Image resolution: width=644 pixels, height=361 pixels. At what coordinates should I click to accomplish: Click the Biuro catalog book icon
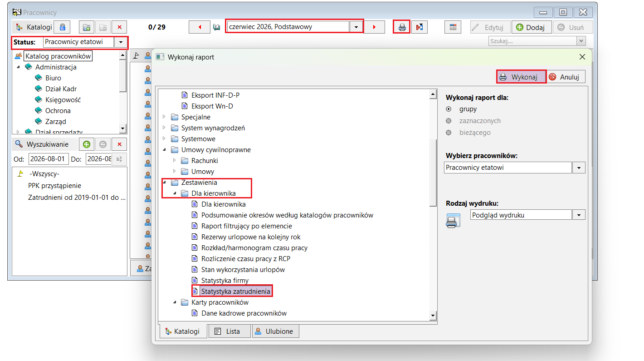pyautogui.click(x=39, y=78)
